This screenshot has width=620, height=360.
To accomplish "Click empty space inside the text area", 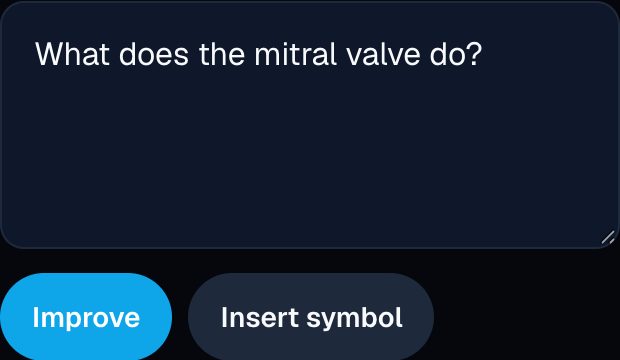I will click(x=310, y=158).
